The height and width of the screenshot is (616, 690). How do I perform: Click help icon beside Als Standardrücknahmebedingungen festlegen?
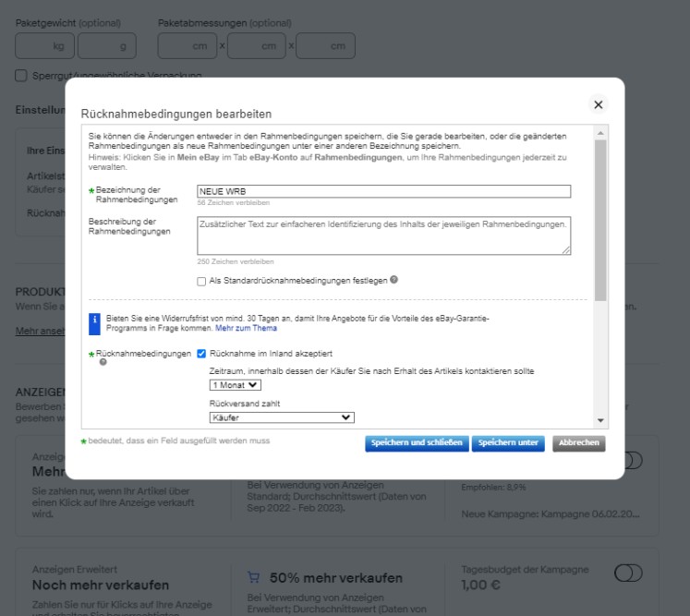[x=394, y=280]
